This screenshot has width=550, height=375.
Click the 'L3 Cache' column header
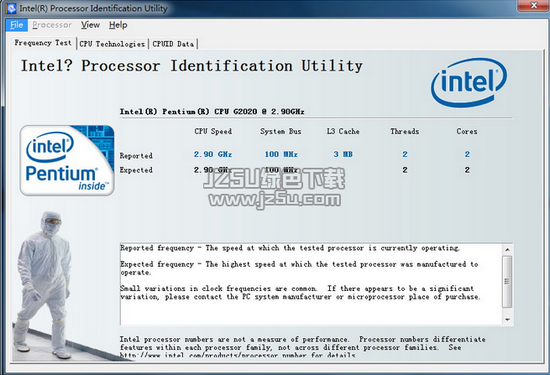click(x=343, y=131)
